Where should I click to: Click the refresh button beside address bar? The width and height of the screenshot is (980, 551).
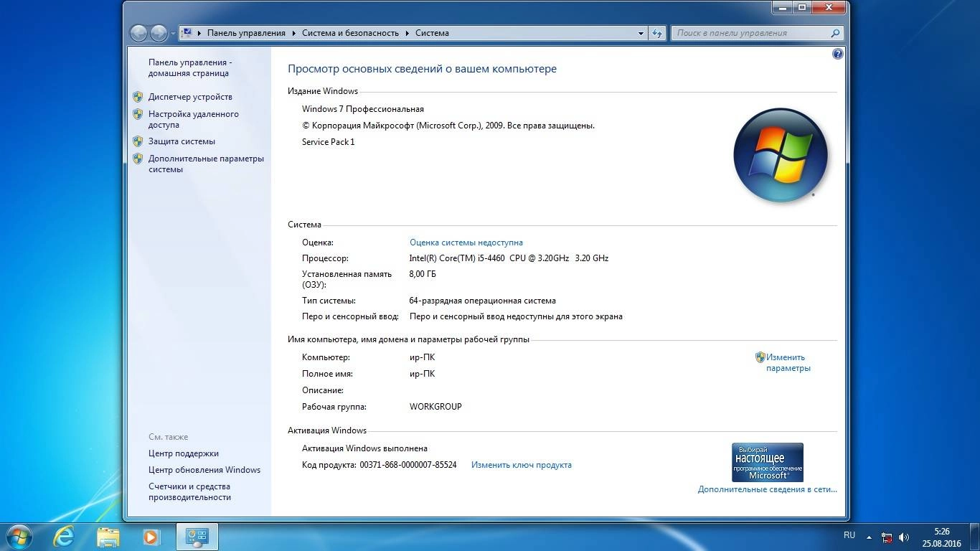click(x=657, y=33)
